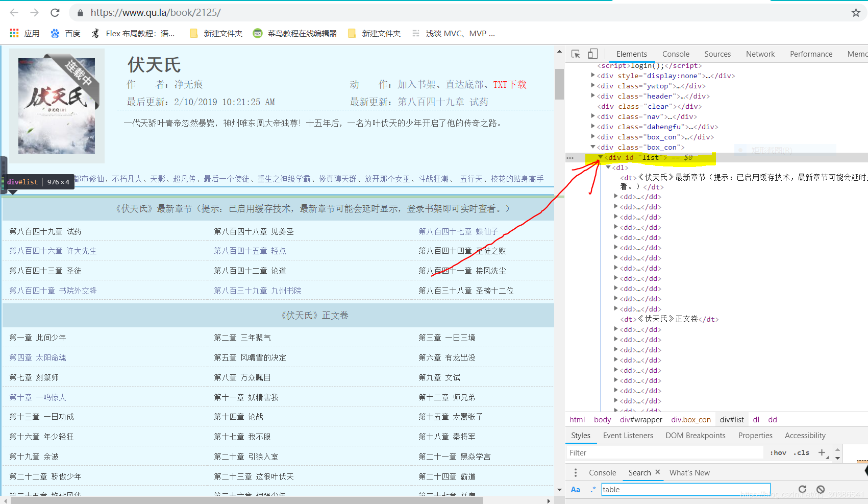
Task: Close the Search drawer tab
Action: [x=658, y=472]
